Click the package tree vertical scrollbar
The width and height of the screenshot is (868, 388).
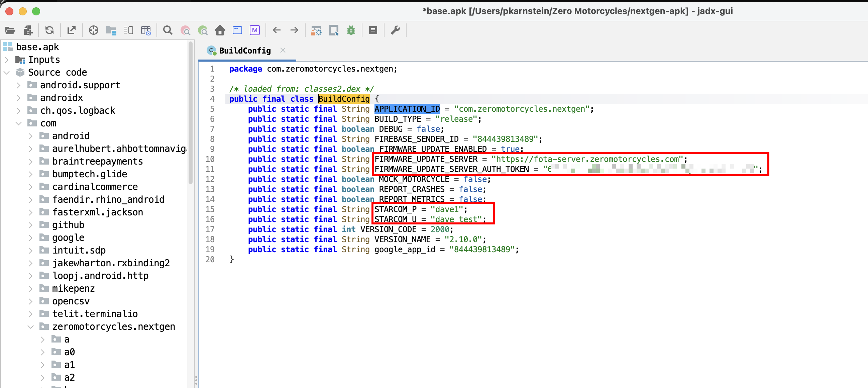pyautogui.click(x=191, y=113)
